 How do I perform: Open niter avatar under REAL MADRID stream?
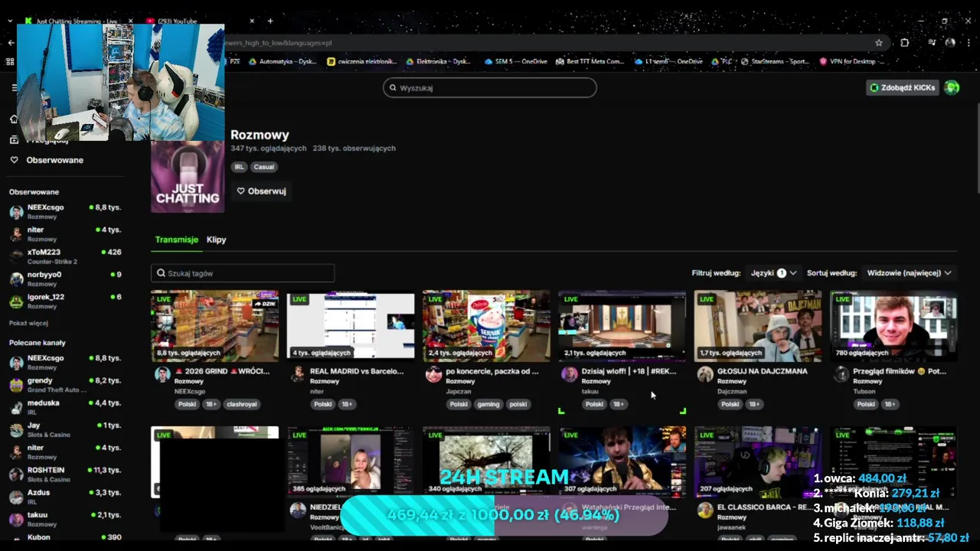298,374
